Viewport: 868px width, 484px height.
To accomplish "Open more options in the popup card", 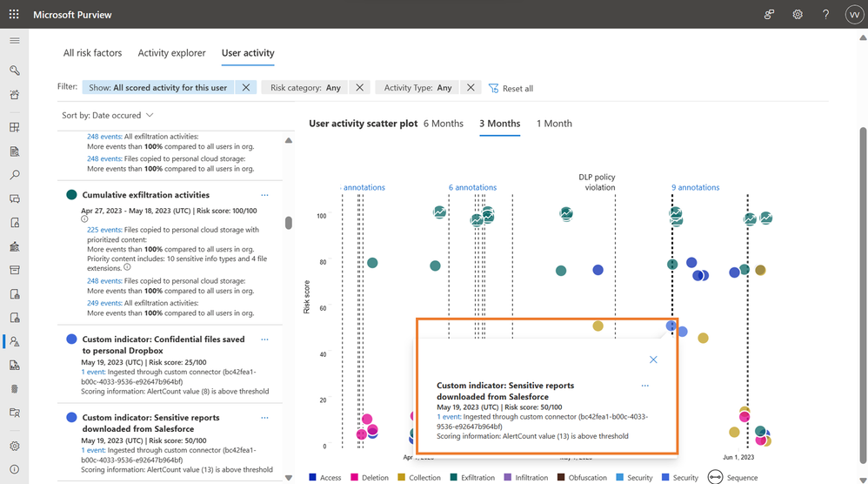I will click(644, 386).
